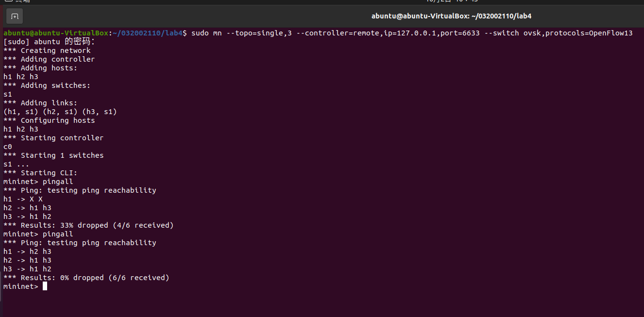
Task: Click the "c0" controller name line
Action: pos(8,147)
